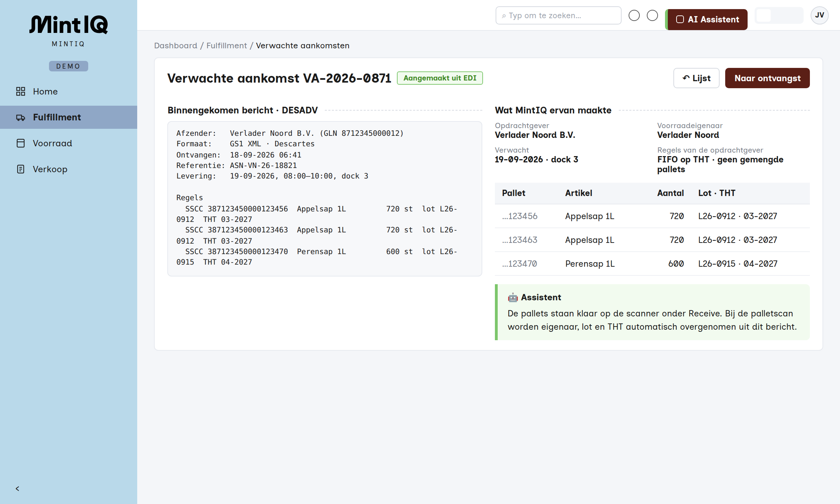Click the Fulfillment breadcrumb link
This screenshot has height=504, width=840.
226,45
